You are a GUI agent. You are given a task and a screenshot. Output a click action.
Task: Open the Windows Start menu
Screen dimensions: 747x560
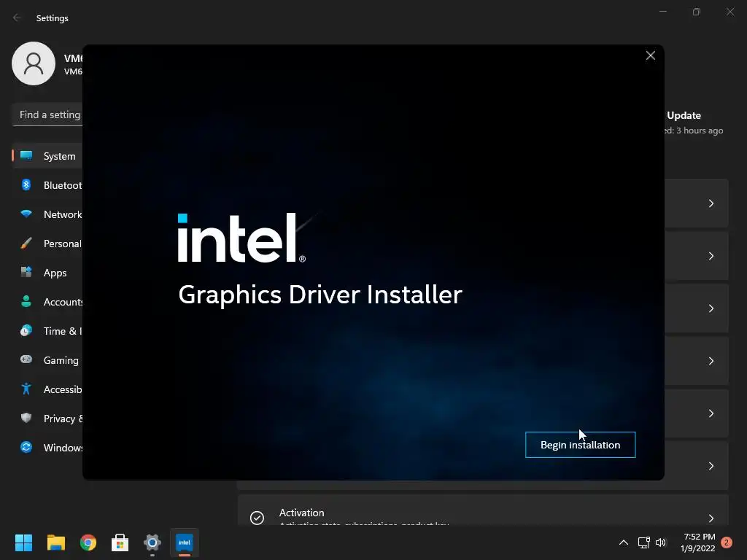(x=23, y=542)
